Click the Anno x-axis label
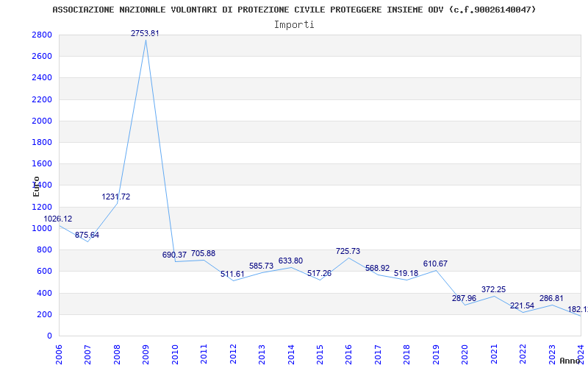Viewport: 588px width, 368px height. coord(570,361)
